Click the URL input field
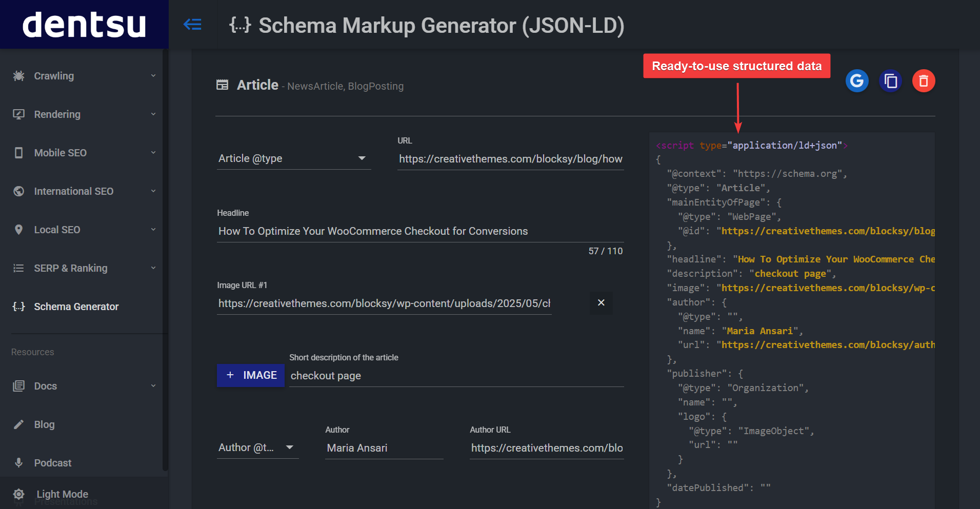 point(511,159)
